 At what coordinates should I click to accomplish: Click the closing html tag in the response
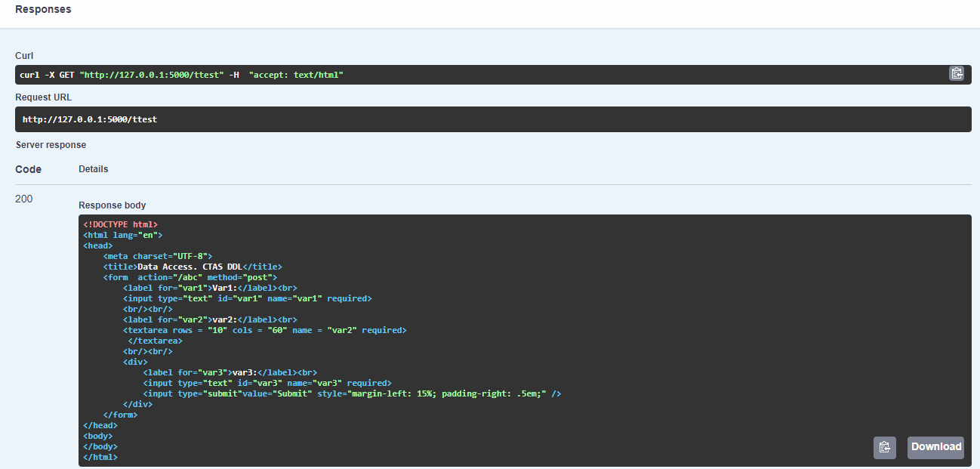(x=100, y=456)
